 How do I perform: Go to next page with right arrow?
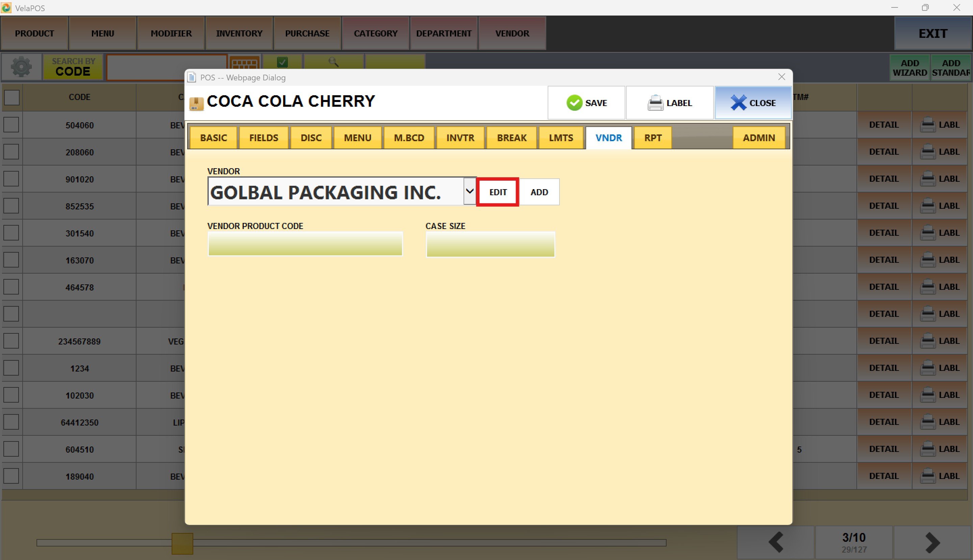932,542
